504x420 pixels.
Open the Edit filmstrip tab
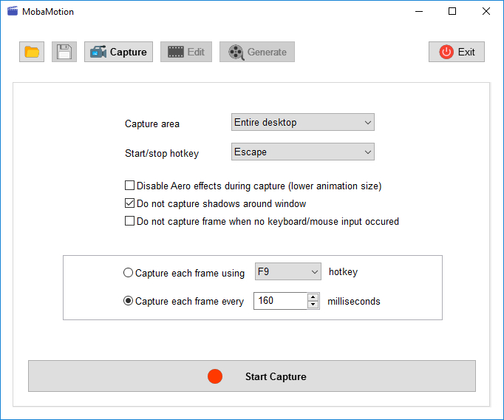pyautogui.click(x=186, y=52)
